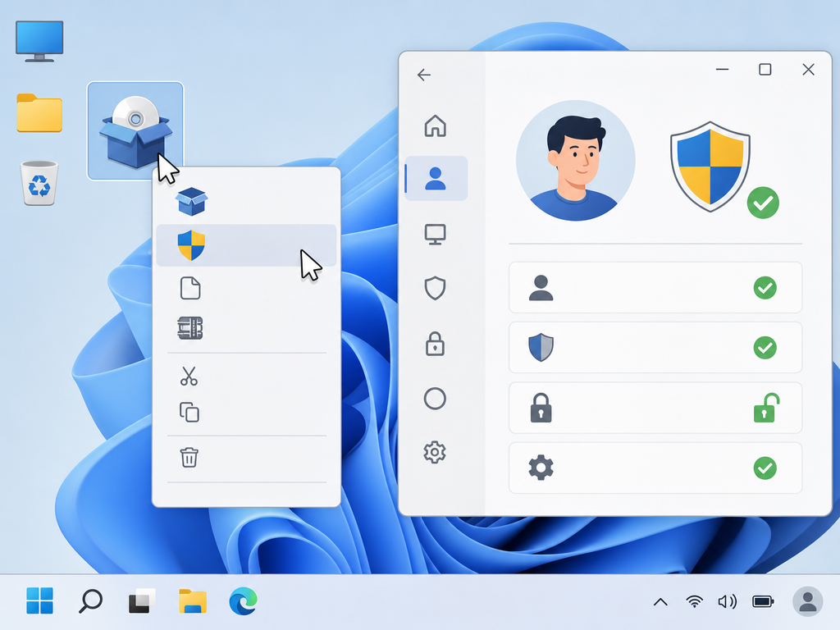Viewport: 840px width, 630px height.
Task: Toggle the green unlocked padlock on lock row
Action: click(767, 408)
